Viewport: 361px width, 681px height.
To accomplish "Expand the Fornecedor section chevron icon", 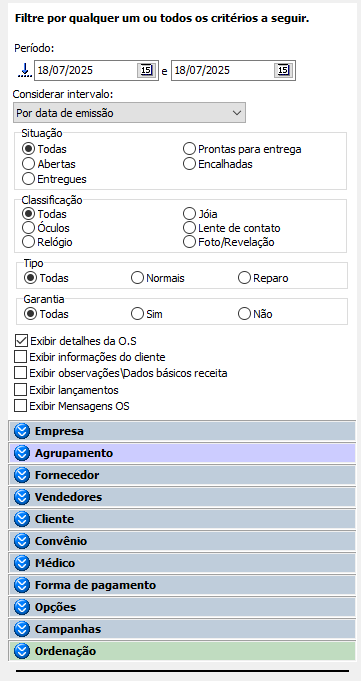I will (22, 475).
